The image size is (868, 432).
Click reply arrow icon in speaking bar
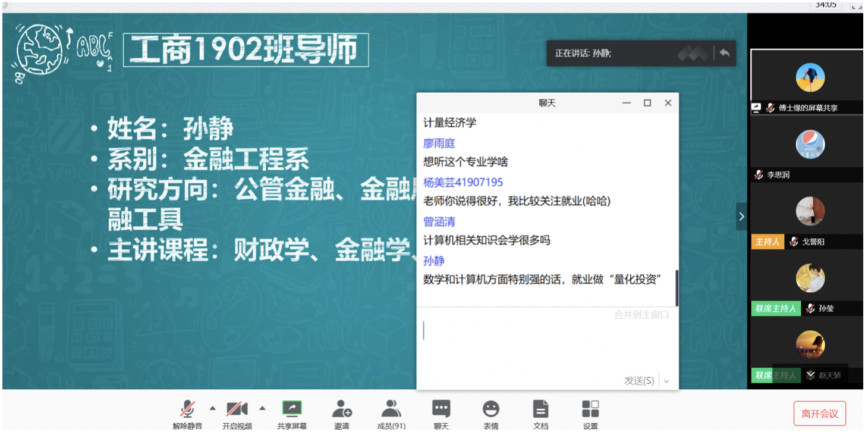(724, 53)
